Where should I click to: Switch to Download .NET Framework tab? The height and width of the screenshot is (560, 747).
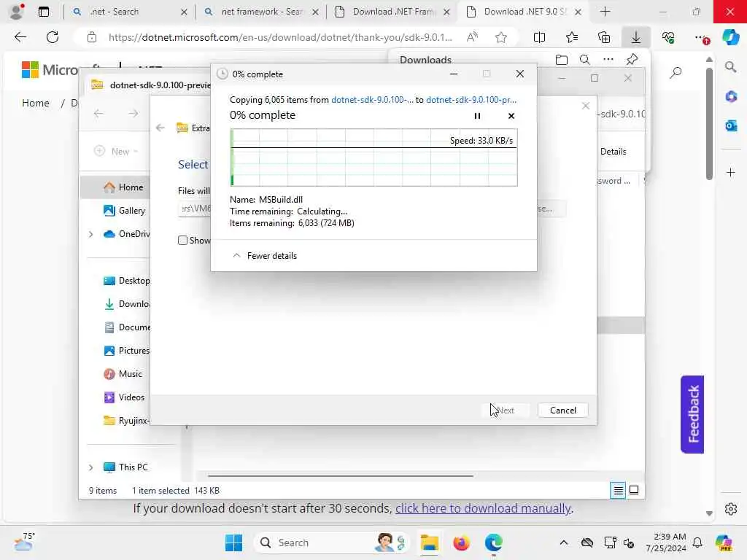coord(393,12)
